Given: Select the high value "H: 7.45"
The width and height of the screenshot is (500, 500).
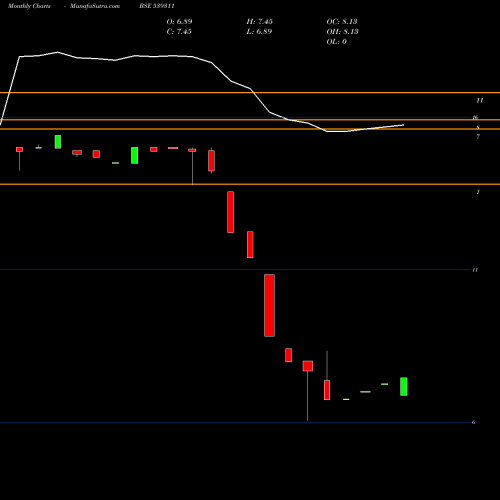Looking at the screenshot, I should click(x=260, y=21).
